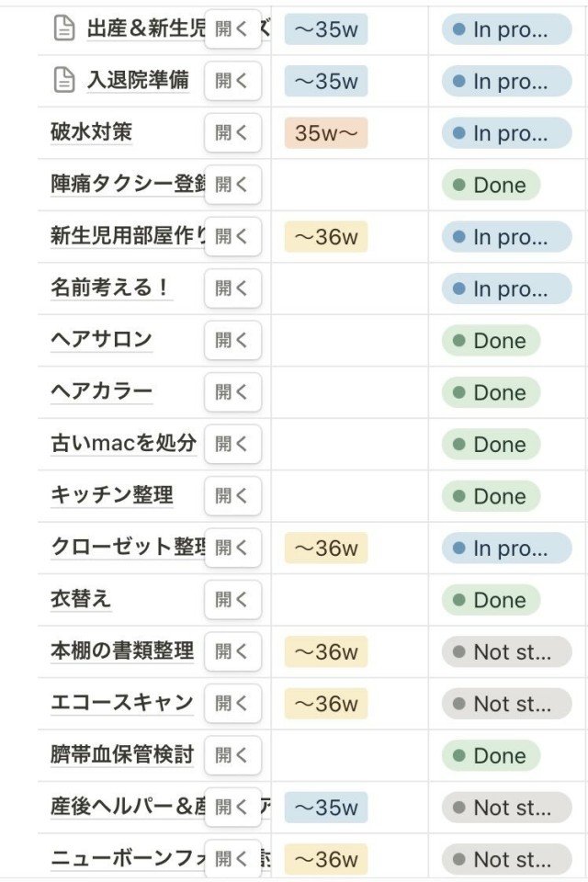Open the 陣痛タクシー登録 row with 開く
The width and height of the screenshot is (588, 882).
232,185
